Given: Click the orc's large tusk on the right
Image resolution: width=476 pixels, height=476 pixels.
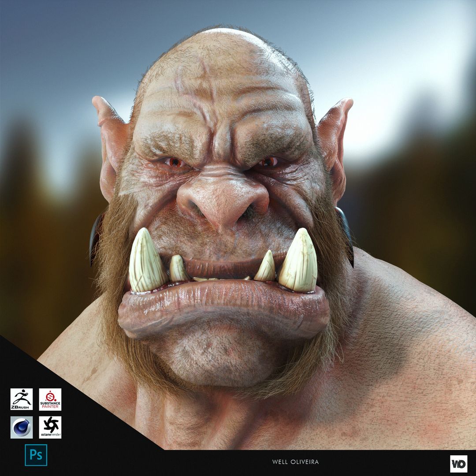Looking at the screenshot, I should point(300,261).
